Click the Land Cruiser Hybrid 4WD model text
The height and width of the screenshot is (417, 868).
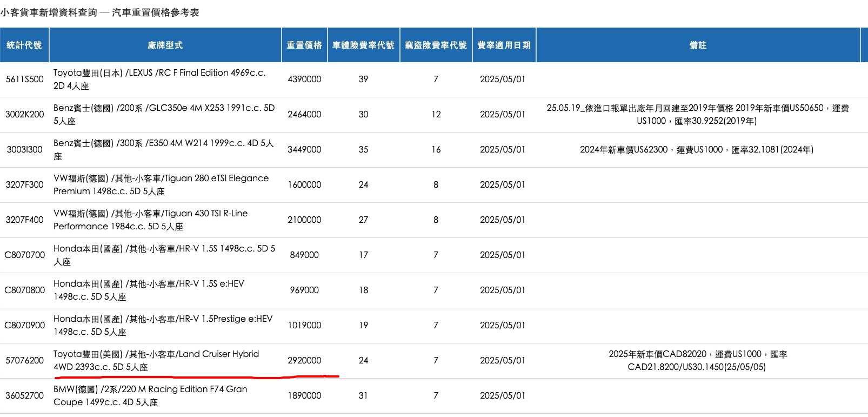coord(156,360)
